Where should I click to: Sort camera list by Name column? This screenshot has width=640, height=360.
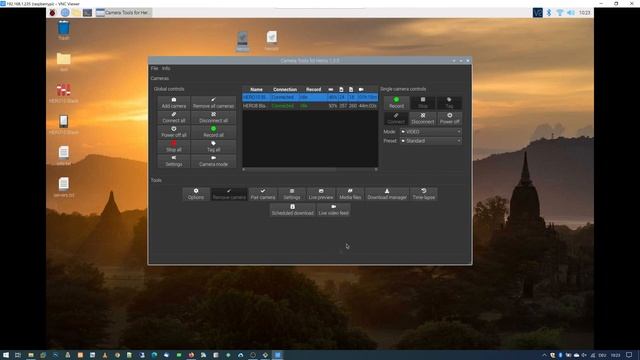[256, 89]
